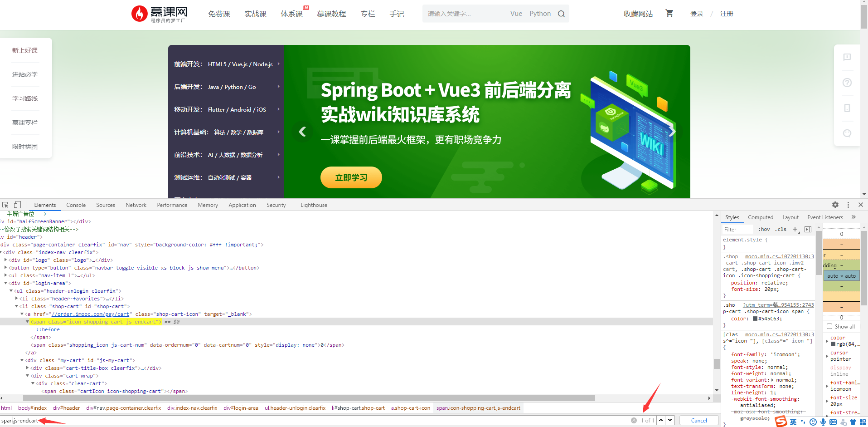Switch to the Console tab
The height and width of the screenshot is (427, 868).
coord(76,205)
